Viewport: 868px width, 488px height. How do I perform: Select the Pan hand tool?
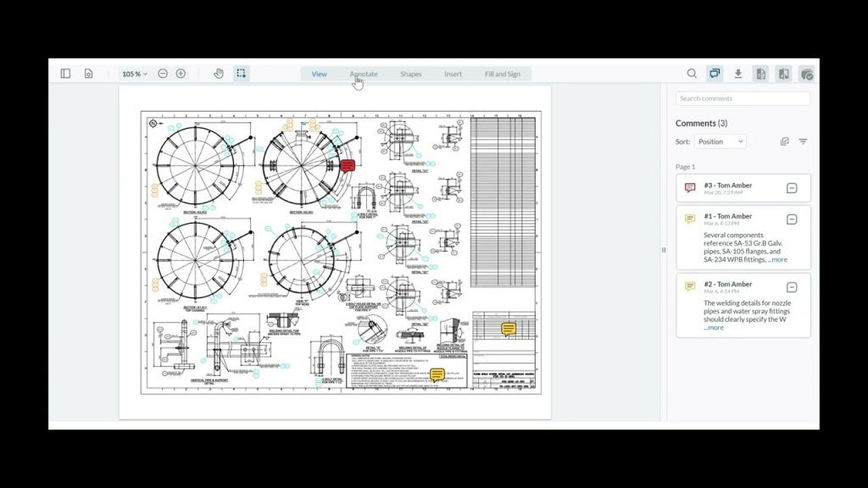[218, 74]
